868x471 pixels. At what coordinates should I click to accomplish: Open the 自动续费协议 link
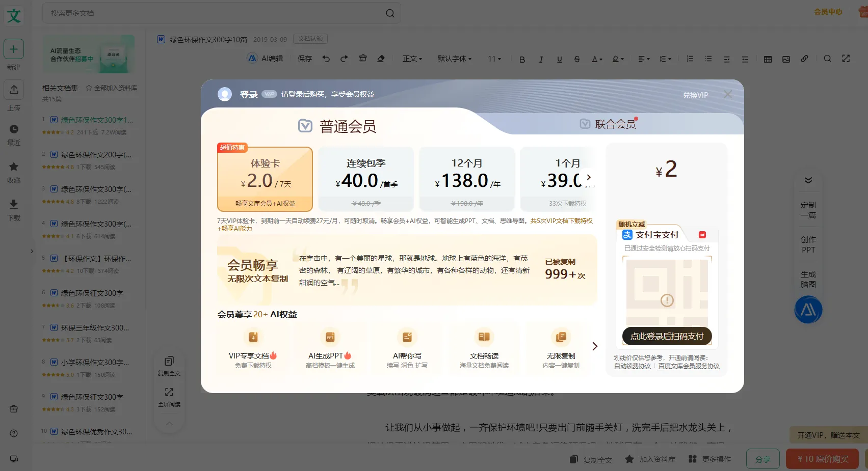[632, 366]
